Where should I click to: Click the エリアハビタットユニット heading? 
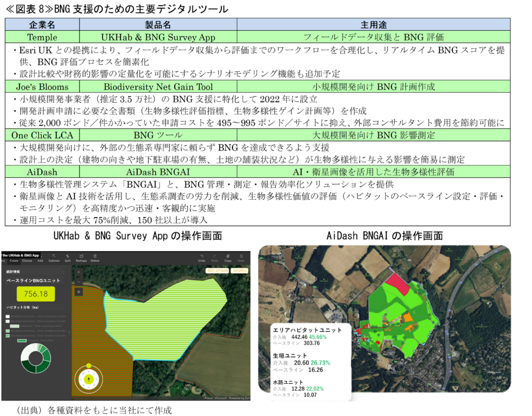(307, 330)
